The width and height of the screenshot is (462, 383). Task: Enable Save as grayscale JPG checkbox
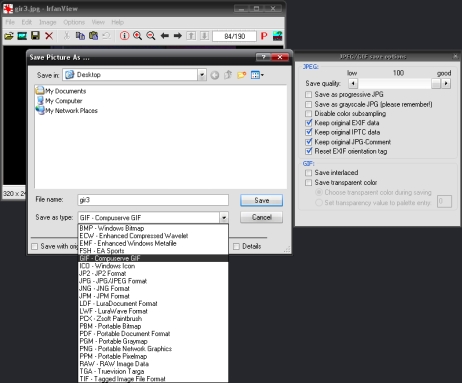click(309, 104)
